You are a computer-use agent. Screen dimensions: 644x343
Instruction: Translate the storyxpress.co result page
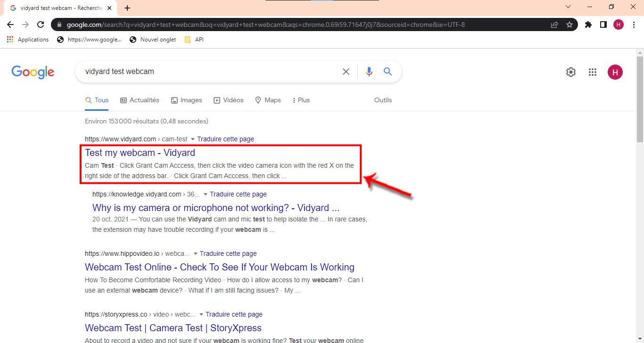coord(234,314)
